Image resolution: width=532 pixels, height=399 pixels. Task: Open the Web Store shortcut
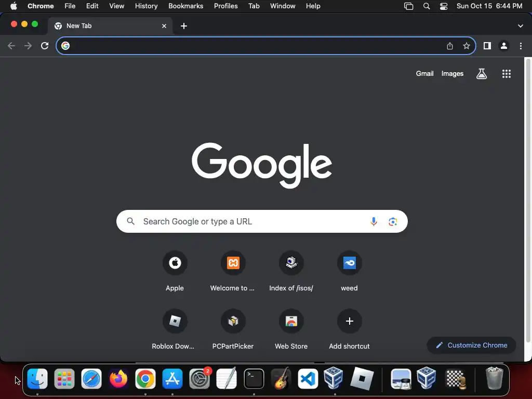(x=291, y=329)
